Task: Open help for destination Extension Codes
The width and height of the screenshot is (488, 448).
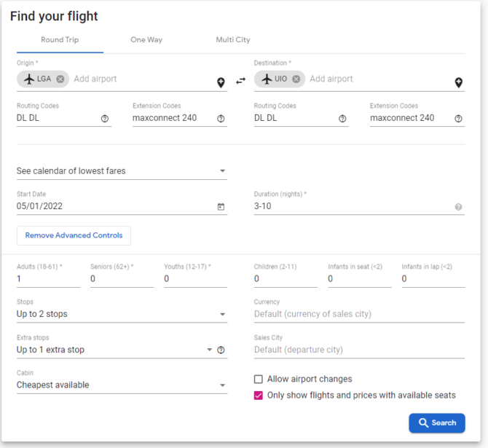Action: [458, 119]
